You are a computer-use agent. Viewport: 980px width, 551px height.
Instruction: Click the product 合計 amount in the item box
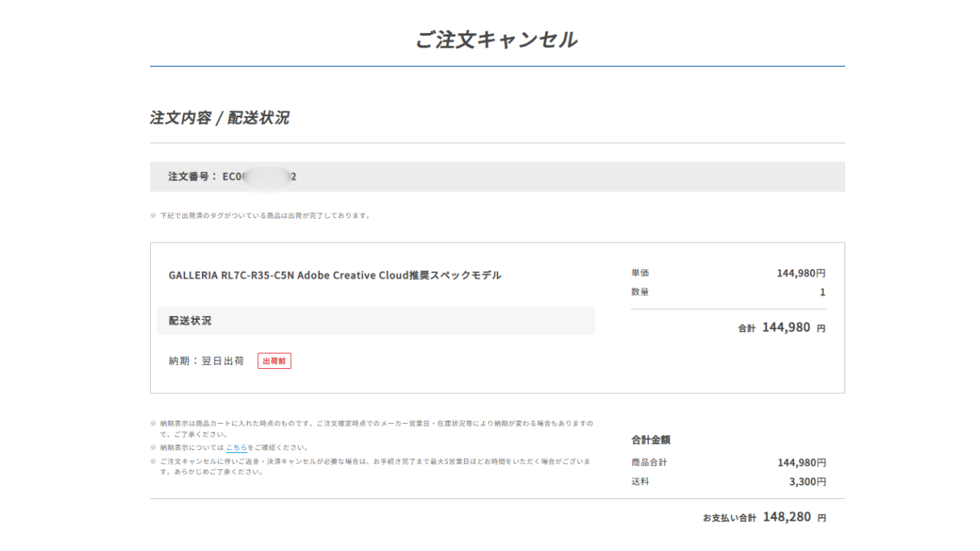coord(786,328)
